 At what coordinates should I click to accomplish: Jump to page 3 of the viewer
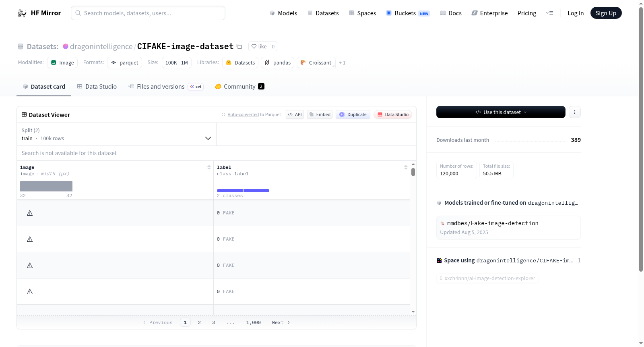213,322
